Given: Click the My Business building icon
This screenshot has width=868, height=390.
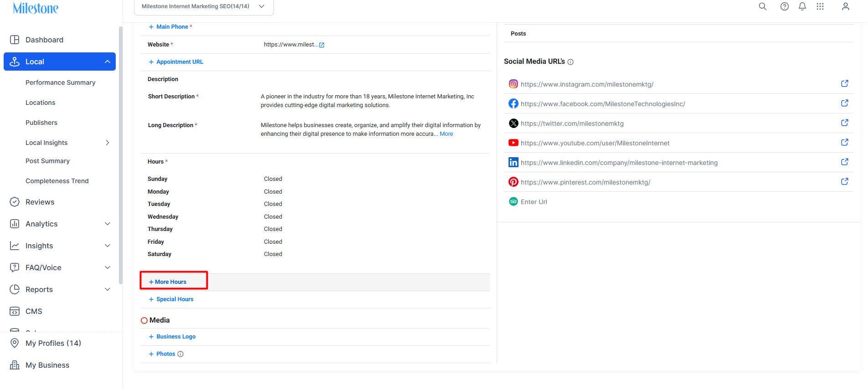Looking at the screenshot, I should pos(15,365).
